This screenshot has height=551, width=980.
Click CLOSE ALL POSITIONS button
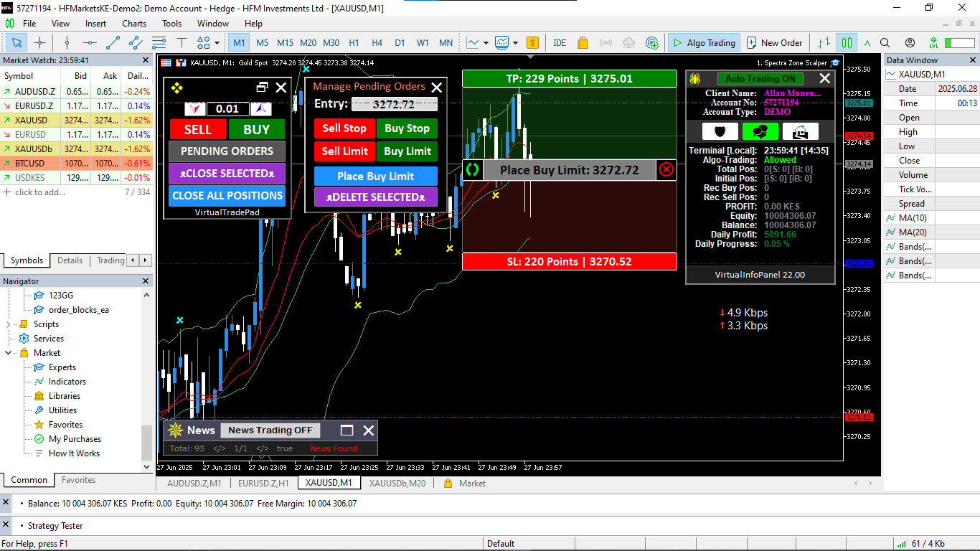227,195
